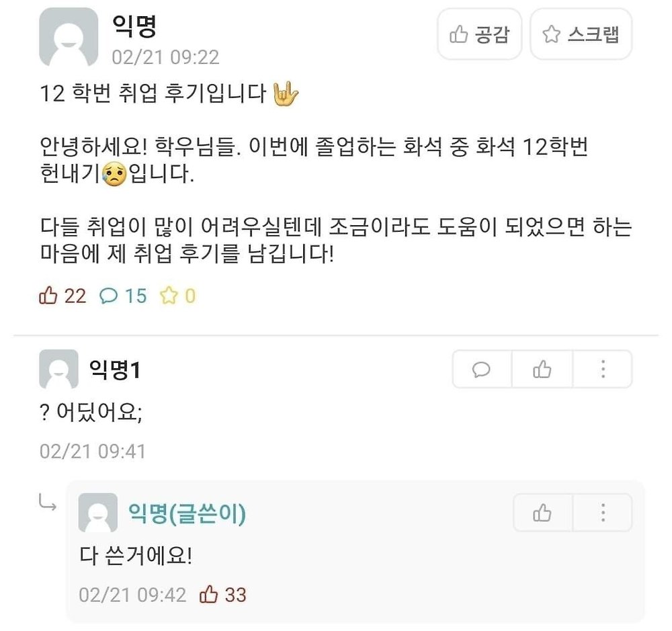Click the 스크랩 scrap button

coord(581,34)
